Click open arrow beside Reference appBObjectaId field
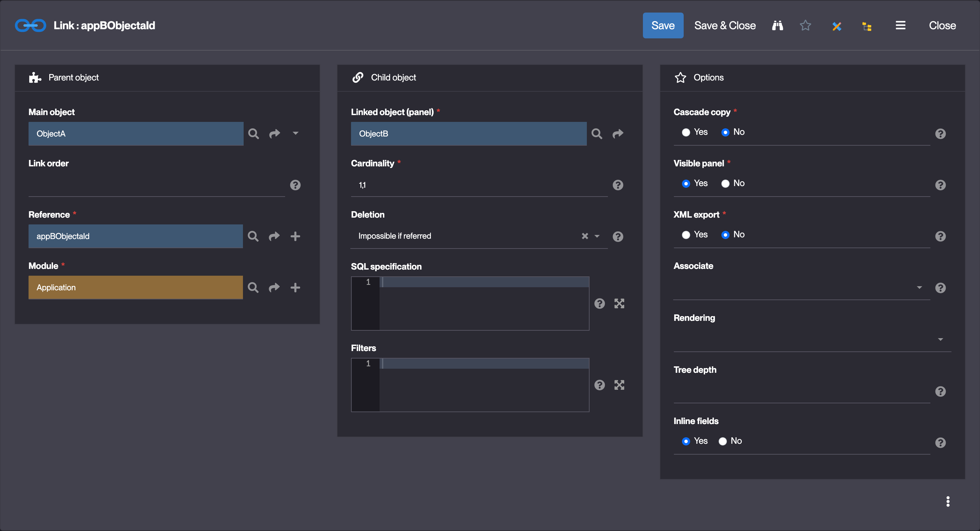This screenshot has width=980, height=531. tap(274, 236)
